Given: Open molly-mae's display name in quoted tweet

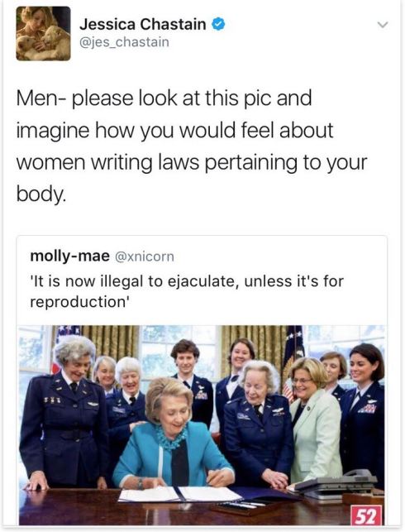Looking at the screenshot, I should pyautogui.click(x=69, y=256).
